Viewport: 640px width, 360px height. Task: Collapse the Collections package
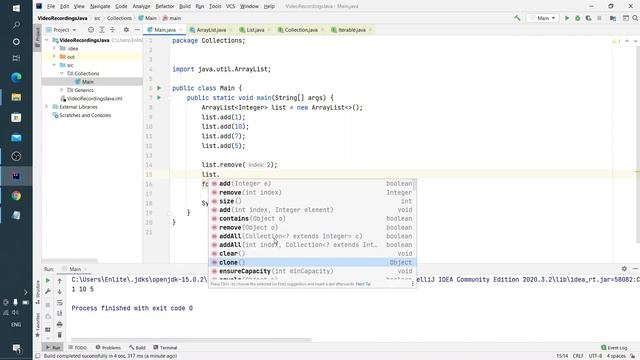62,73
